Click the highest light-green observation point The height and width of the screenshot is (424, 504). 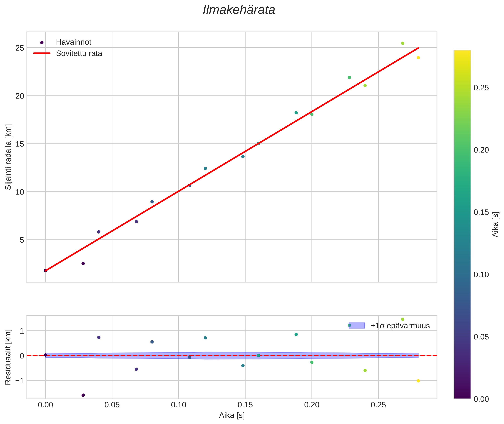(403, 43)
